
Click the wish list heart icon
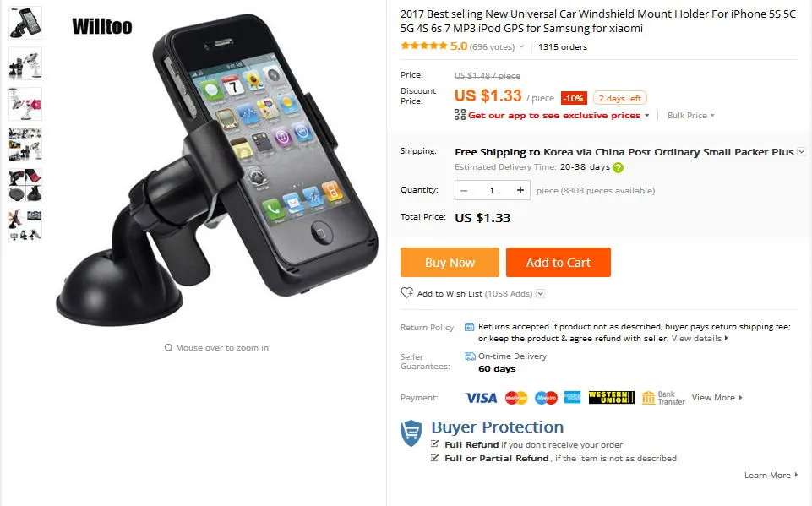407,292
